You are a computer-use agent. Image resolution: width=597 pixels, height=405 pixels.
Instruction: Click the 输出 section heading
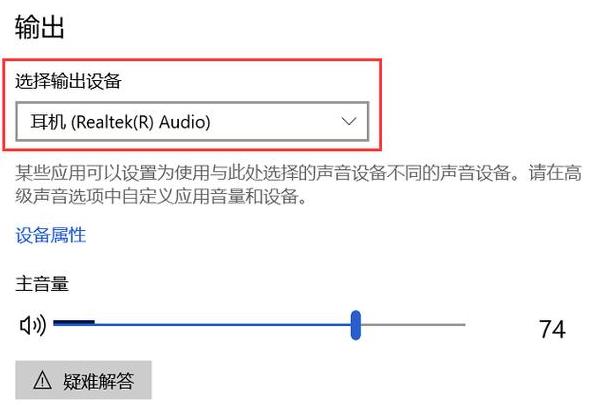point(40,27)
